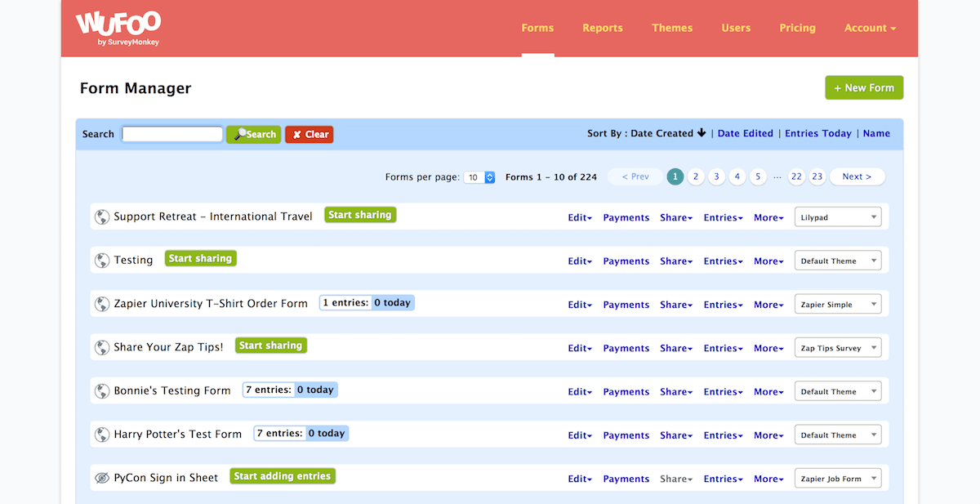Go to page 3
Image resolution: width=980 pixels, height=504 pixels.
click(716, 176)
